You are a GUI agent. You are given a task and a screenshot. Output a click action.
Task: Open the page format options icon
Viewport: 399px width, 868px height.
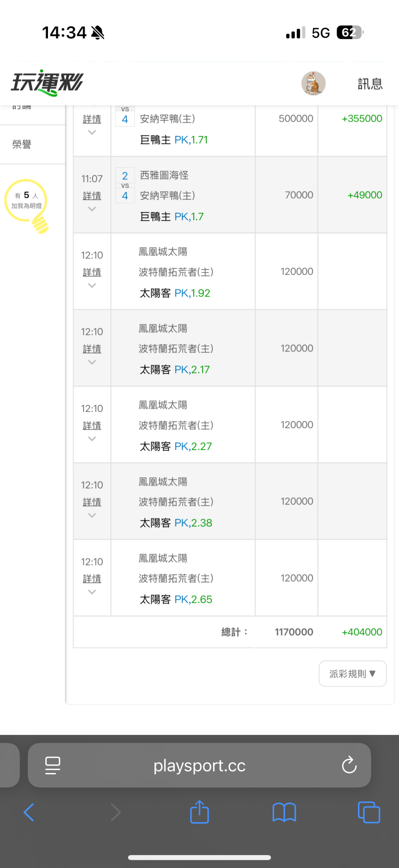(52, 765)
